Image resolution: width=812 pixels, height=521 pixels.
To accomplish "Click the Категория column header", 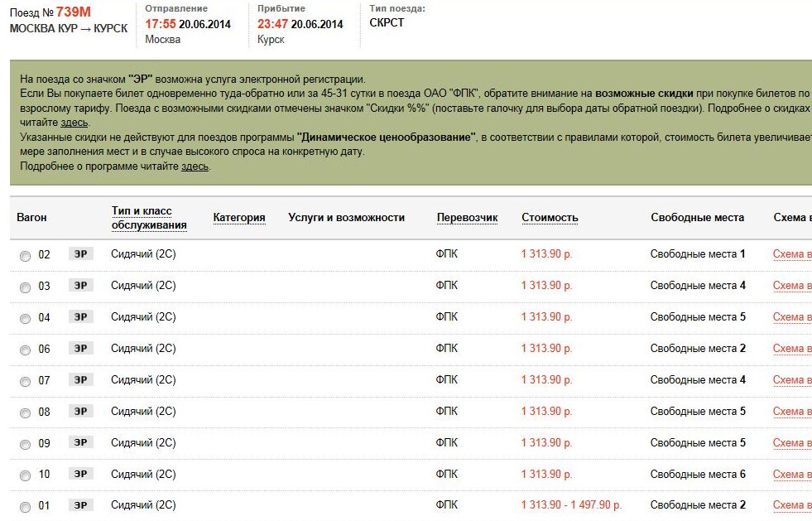I will coord(239,218).
